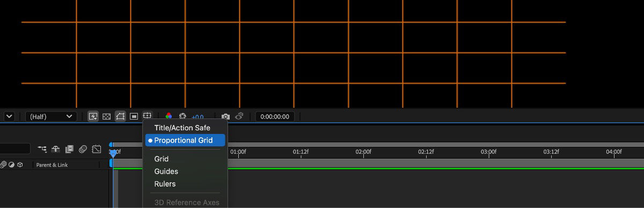
Task: Click the 02:12f timeline ruler mark
Action: pyautogui.click(x=426, y=152)
